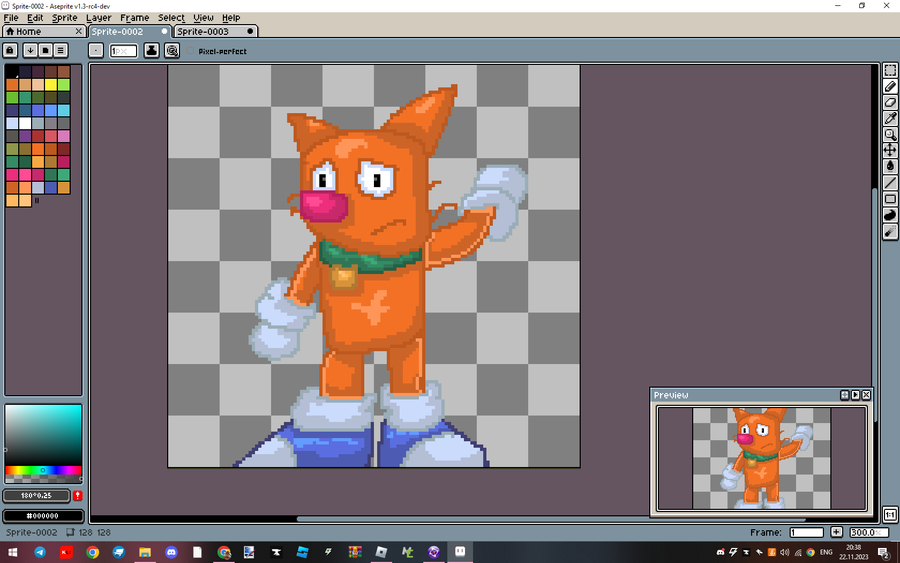
Task: Open the Edit menu
Action: click(x=35, y=18)
